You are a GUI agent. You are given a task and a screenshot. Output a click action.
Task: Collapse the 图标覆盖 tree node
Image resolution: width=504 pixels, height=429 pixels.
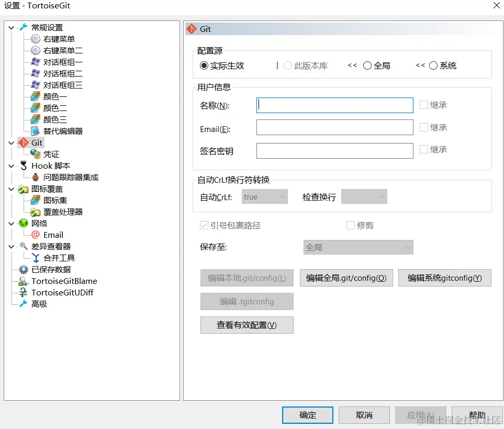[11, 189]
